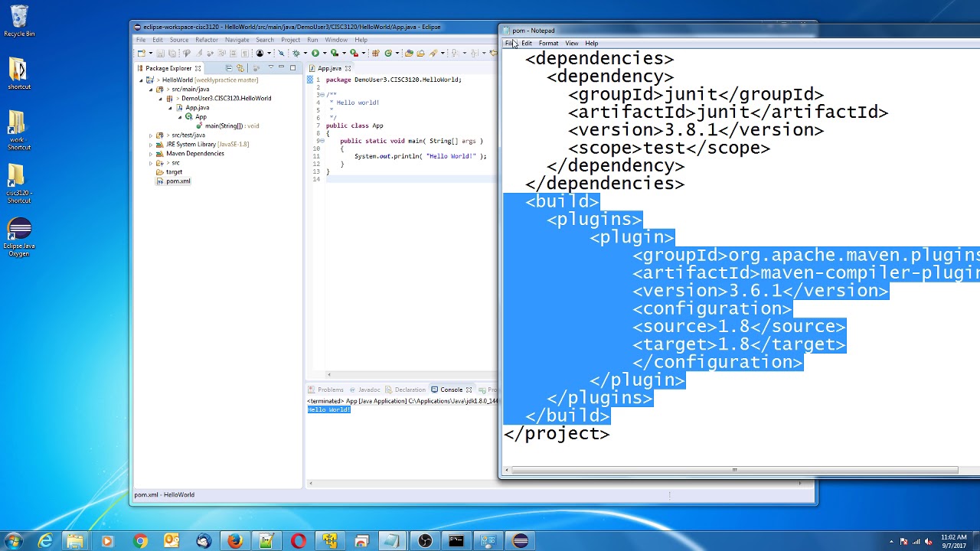Open the Debug button dropdown arrow
The width and height of the screenshot is (980, 551).
tap(305, 53)
